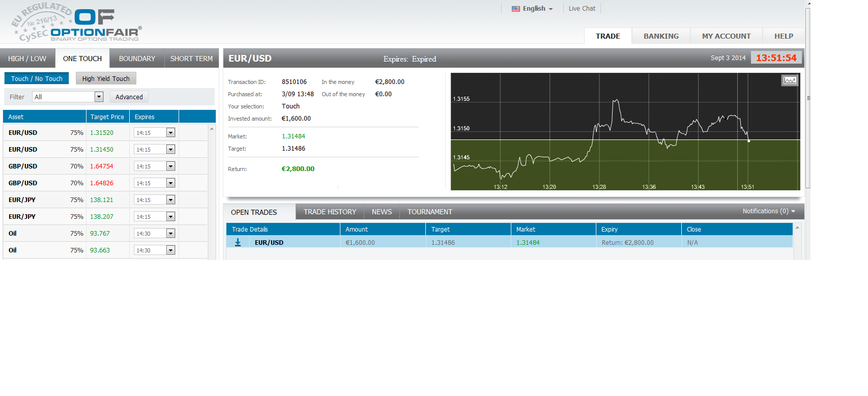This screenshot has width=868, height=396.
Task: Select Oil asset with target 93.663
Action: pos(13,250)
